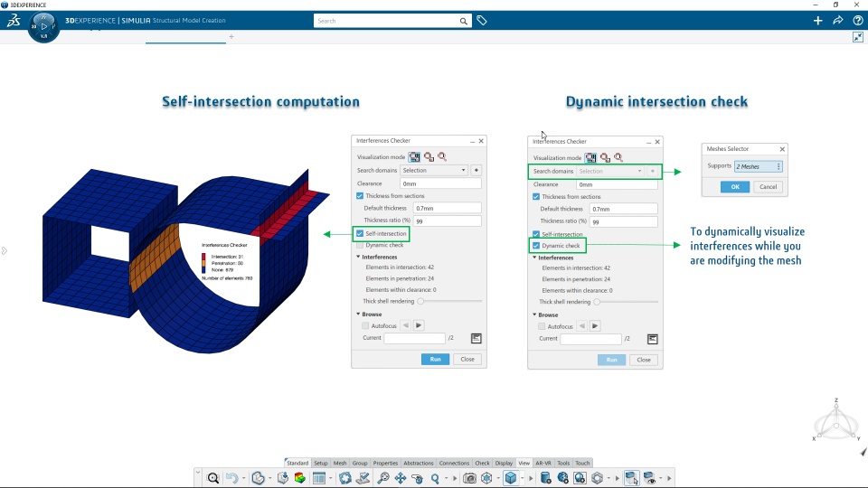The height and width of the screenshot is (488, 868).
Task: Switch to the Check tab
Action: (482, 463)
